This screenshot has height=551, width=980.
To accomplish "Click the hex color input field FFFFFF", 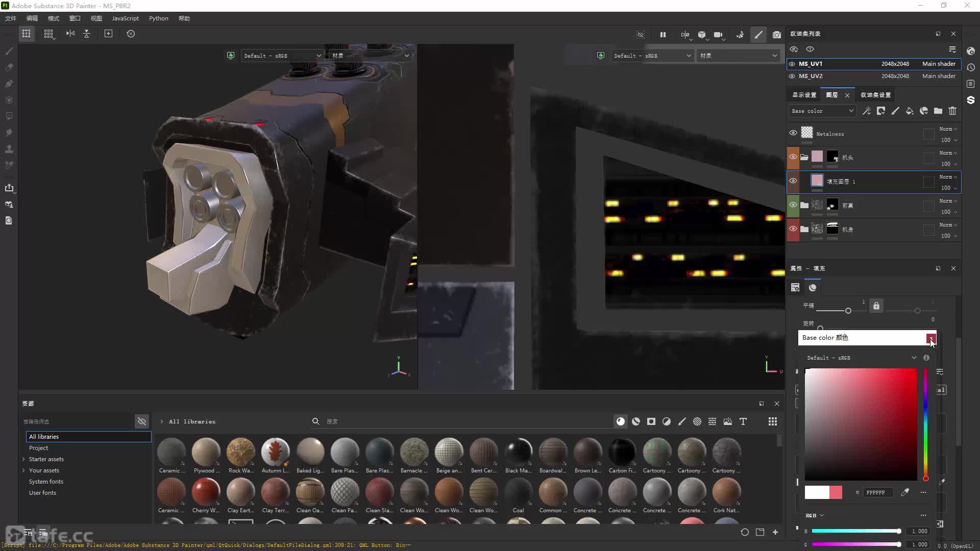I will click(878, 492).
